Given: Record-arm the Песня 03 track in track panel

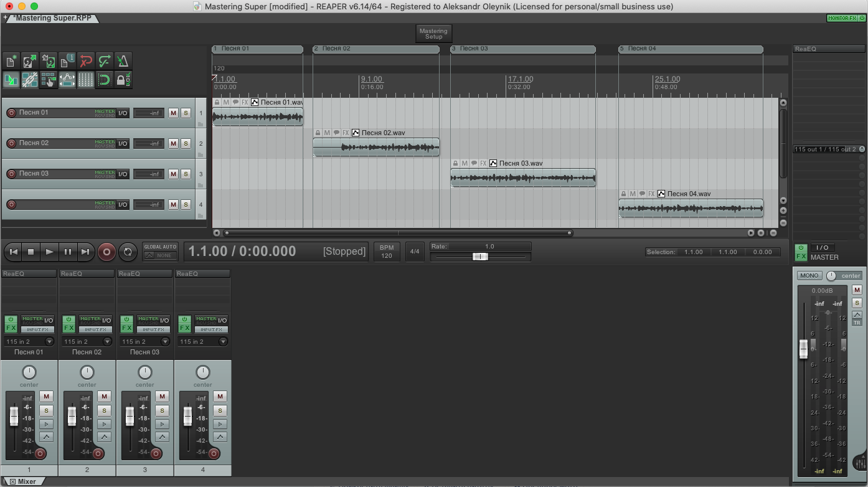Looking at the screenshot, I should point(11,174).
